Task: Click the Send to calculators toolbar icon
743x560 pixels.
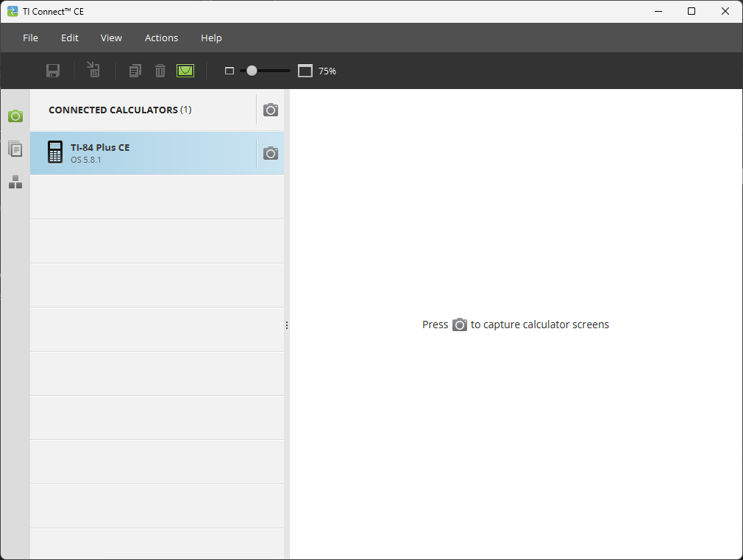Action: 93,70
